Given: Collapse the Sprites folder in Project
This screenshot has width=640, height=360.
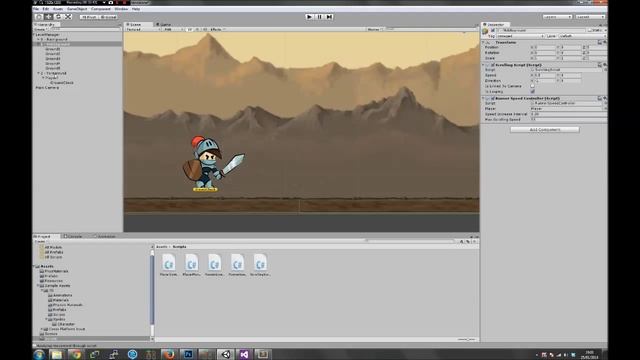Looking at the screenshot, I should point(47,320).
